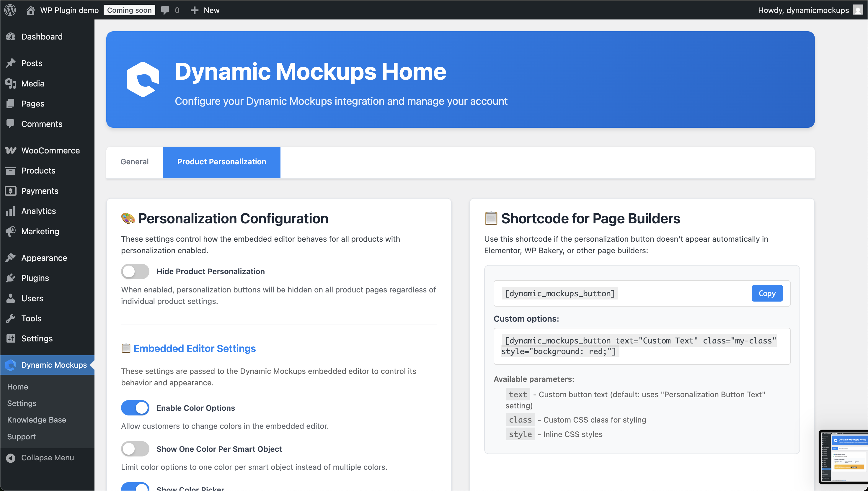Disable Enable Color Options

[x=135, y=408]
